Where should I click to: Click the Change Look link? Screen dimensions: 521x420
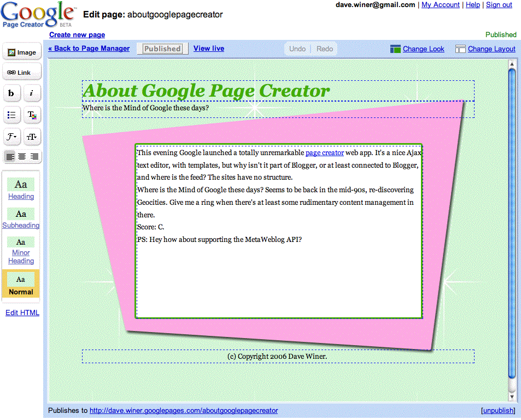click(x=417, y=49)
